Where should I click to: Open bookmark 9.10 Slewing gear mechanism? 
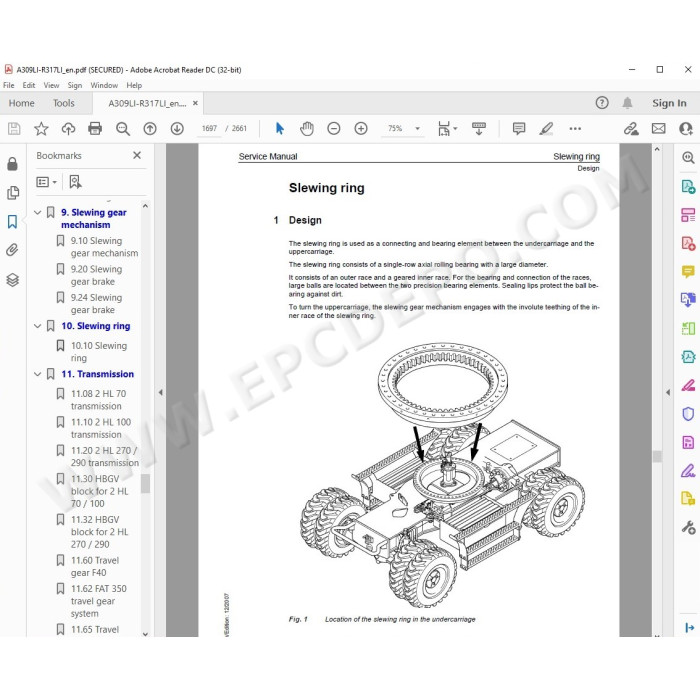(x=104, y=247)
